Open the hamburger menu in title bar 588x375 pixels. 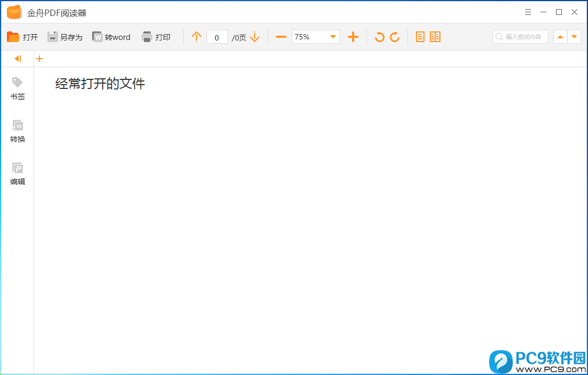click(528, 12)
